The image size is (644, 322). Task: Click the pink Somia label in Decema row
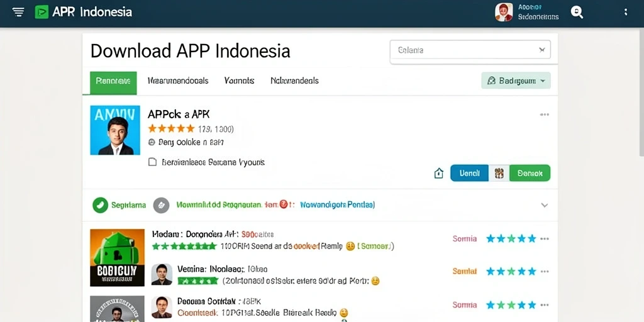(x=465, y=305)
